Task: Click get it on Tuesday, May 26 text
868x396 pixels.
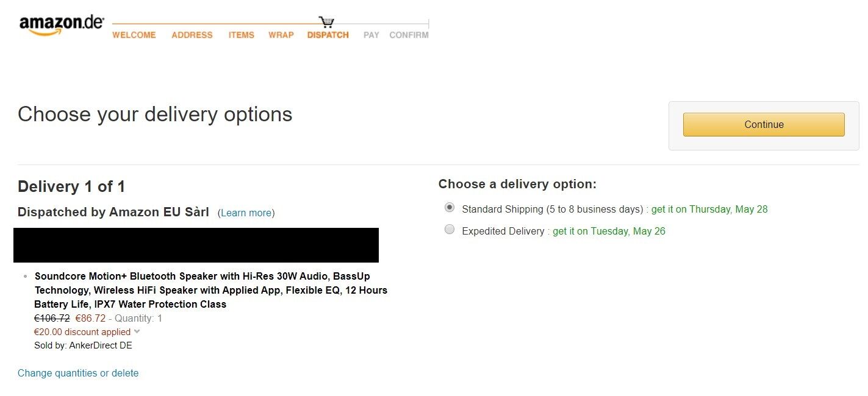Action: (x=609, y=231)
